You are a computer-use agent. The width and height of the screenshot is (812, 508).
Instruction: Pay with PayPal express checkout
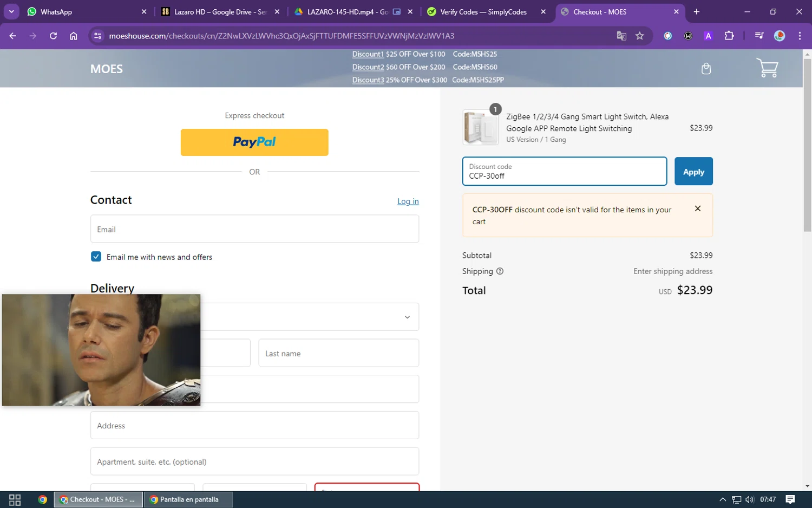pos(254,142)
